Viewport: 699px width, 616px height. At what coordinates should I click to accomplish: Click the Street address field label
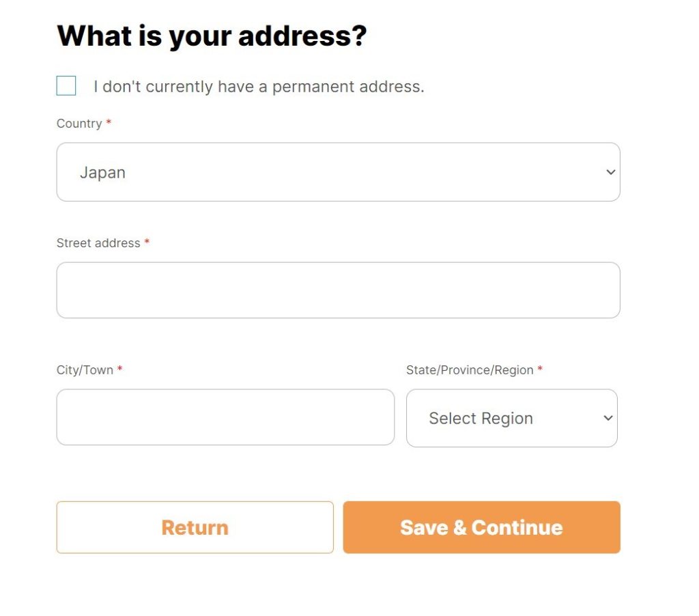pyautogui.click(x=98, y=243)
